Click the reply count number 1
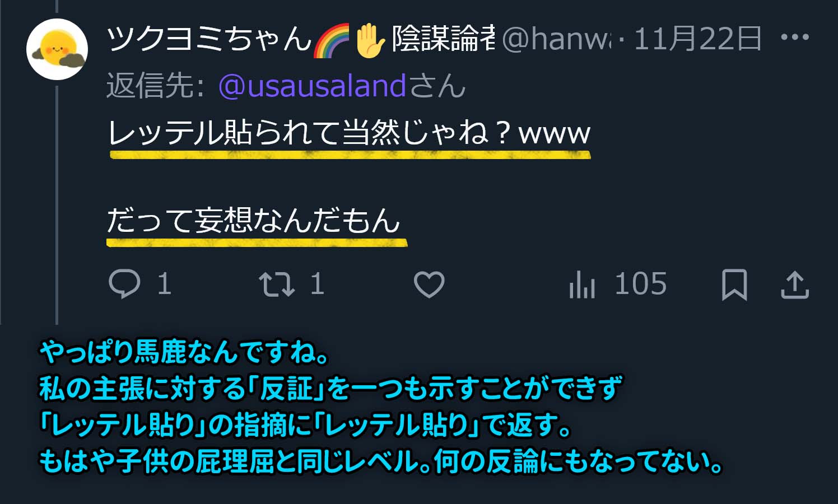 [164, 284]
